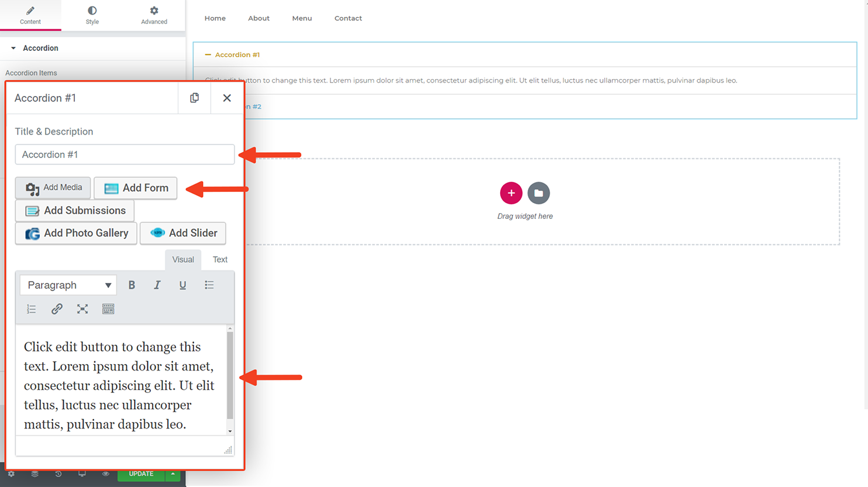Screen dimensions: 868x487
Task: Select the Responsive Mode monitor icon
Action: pyautogui.click(x=82, y=474)
